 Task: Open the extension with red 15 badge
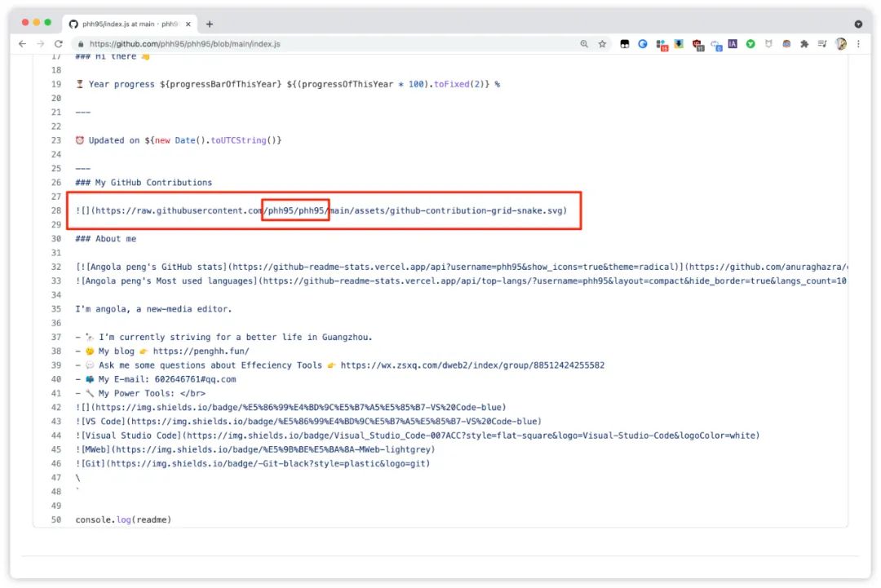click(662, 45)
